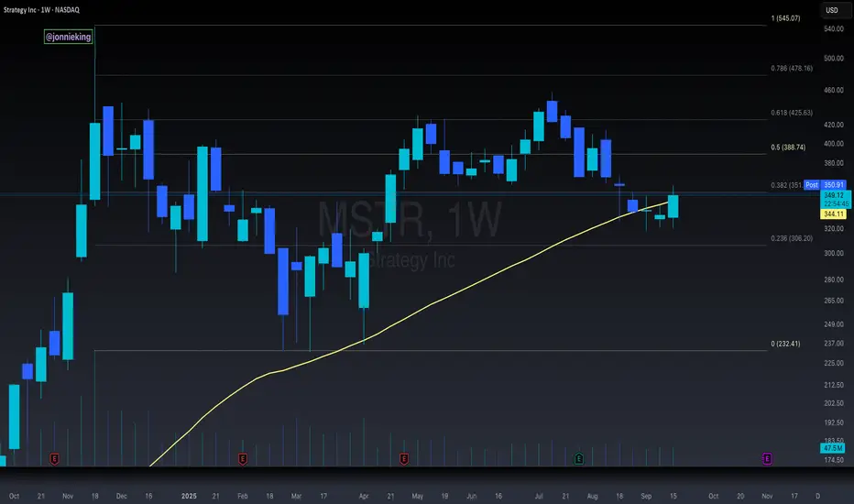This screenshot has height=504, width=854.
Task: Click the purple upcoming earnings marker
Action: tap(767, 459)
